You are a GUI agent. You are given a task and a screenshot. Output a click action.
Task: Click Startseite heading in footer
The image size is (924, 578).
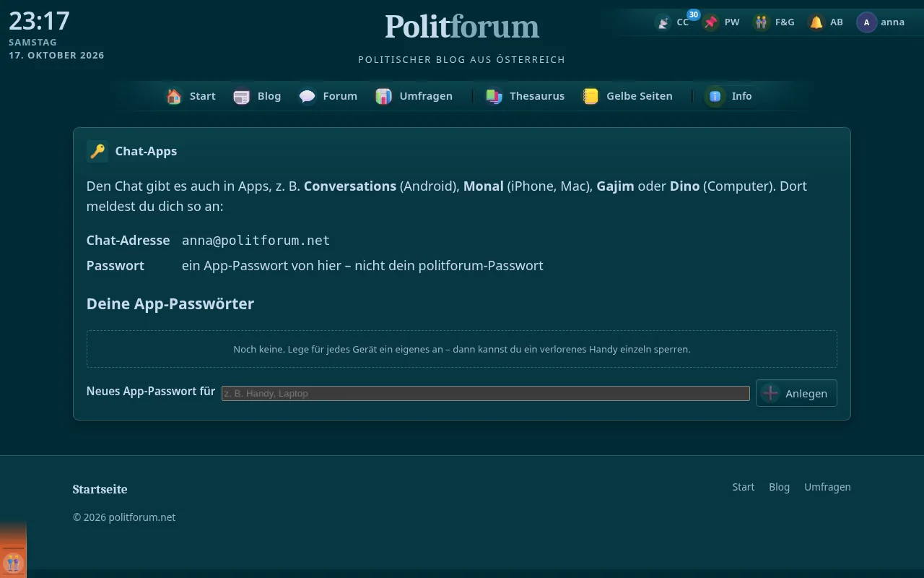point(100,489)
